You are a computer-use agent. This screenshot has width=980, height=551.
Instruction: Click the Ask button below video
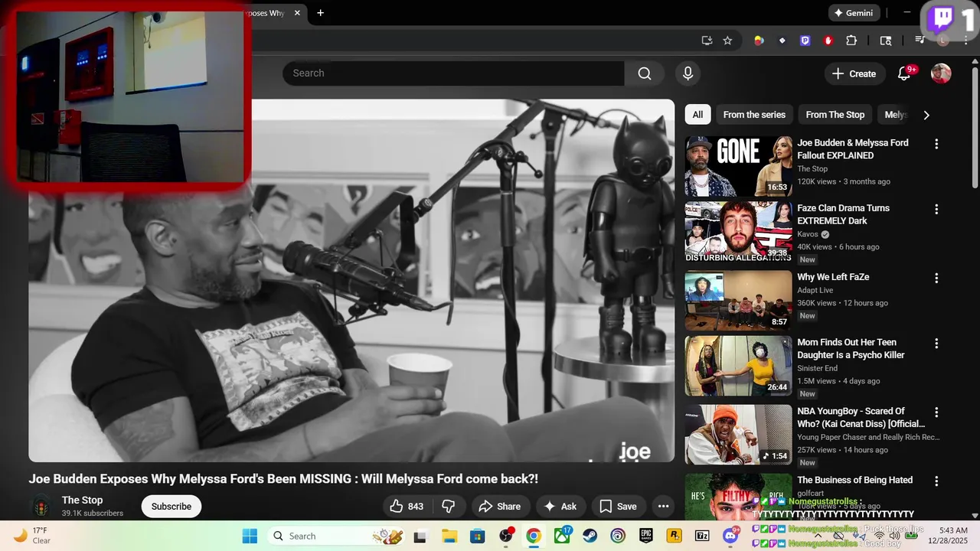560,507
